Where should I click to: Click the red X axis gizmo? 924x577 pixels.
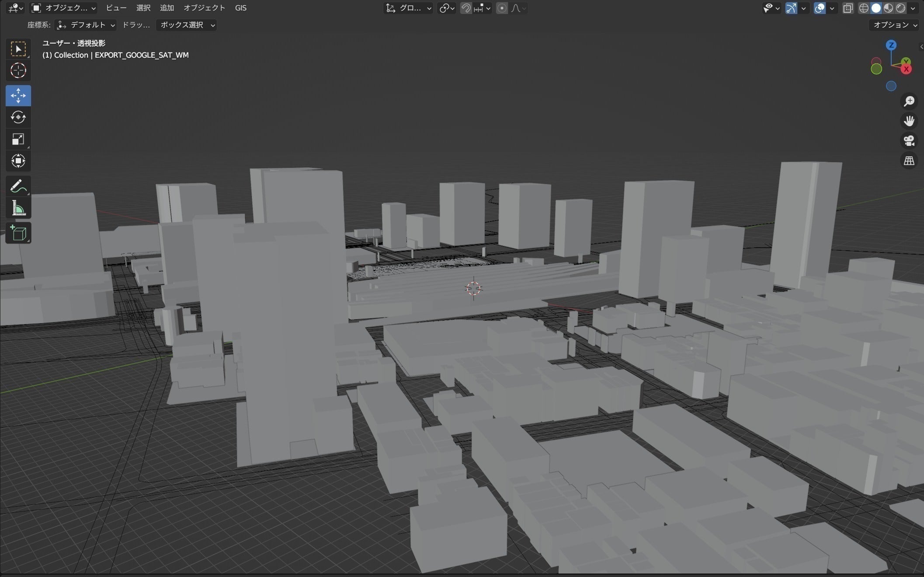(906, 69)
